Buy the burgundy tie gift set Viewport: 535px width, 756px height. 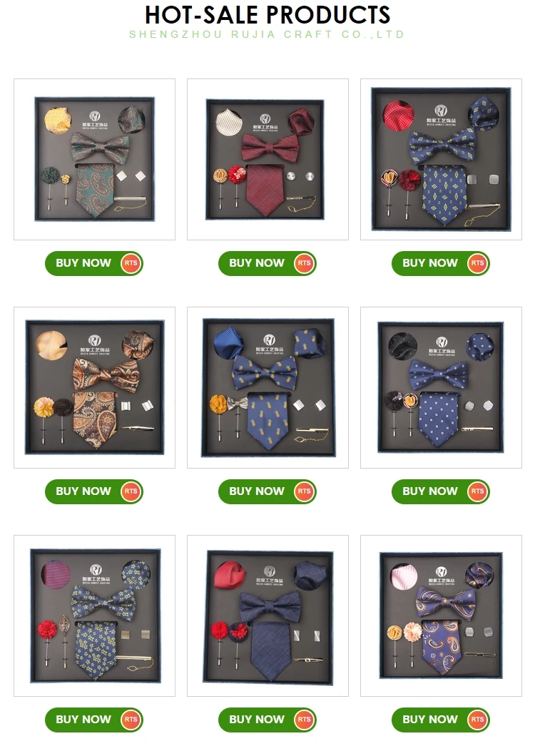[x=267, y=263]
